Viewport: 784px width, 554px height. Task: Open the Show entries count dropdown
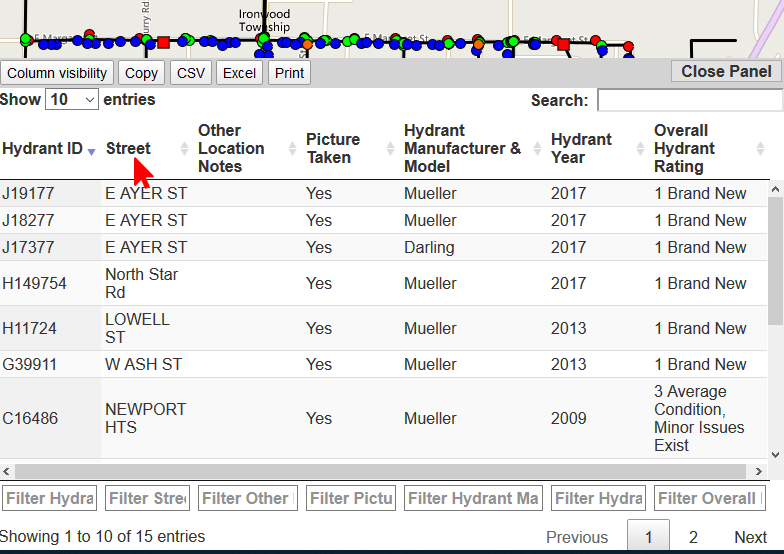pyautogui.click(x=73, y=100)
